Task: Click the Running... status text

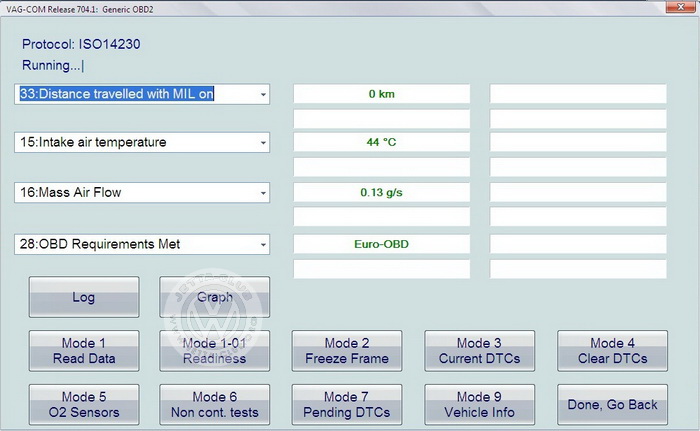Action: 53,66
